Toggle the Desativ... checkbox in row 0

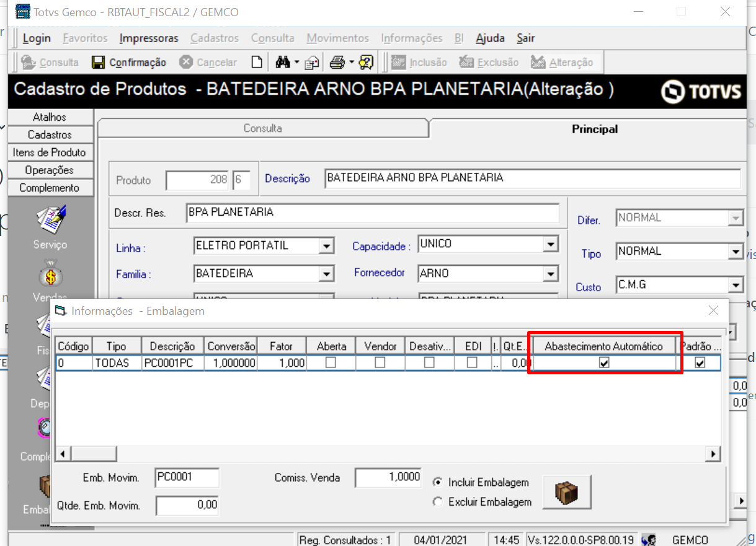(x=429, y=363)
